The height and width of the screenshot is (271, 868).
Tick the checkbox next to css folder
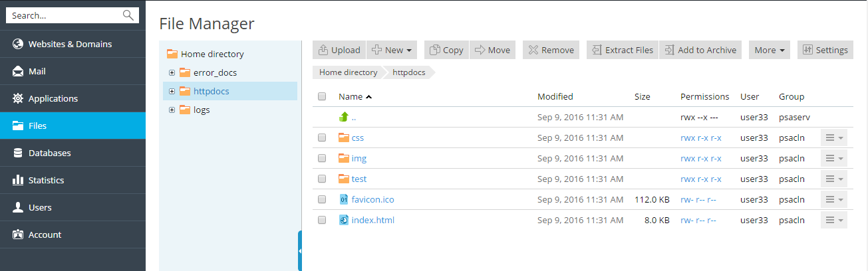coord(322,138)
